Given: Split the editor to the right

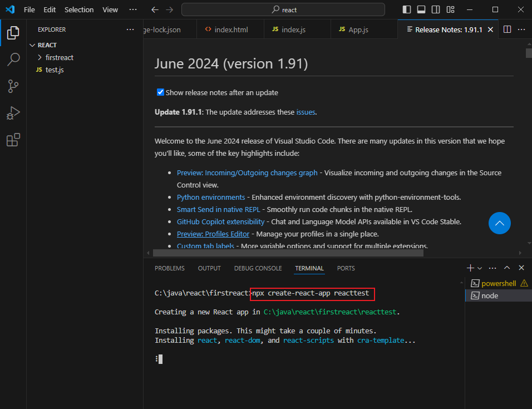Looking at the screenshot, I should (x=507, y=29).
